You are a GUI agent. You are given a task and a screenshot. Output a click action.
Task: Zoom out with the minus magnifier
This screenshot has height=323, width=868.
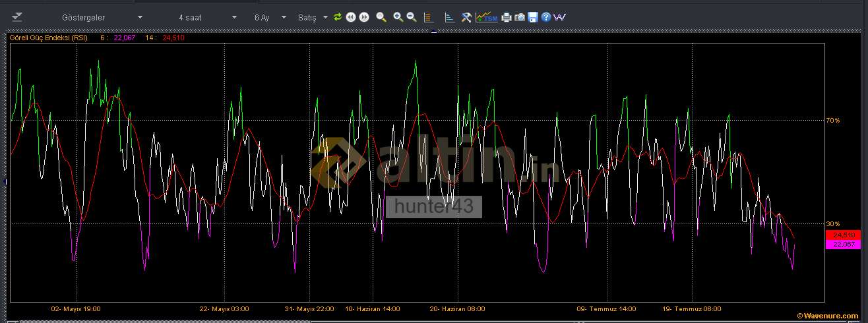click(411, 17)
